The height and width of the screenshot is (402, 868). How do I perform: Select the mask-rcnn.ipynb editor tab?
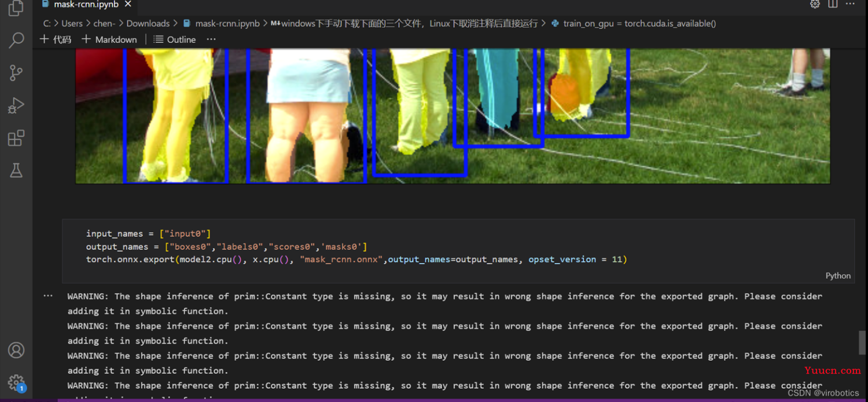point(86,4)
